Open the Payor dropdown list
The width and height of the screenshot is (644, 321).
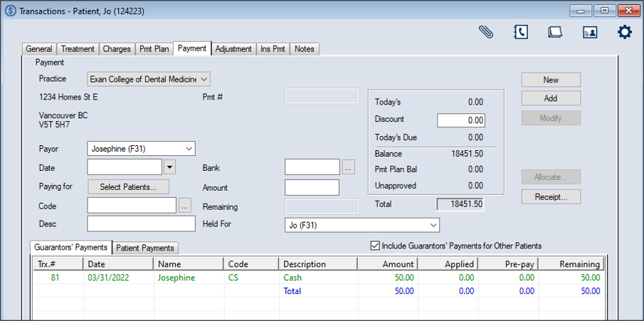189,148
